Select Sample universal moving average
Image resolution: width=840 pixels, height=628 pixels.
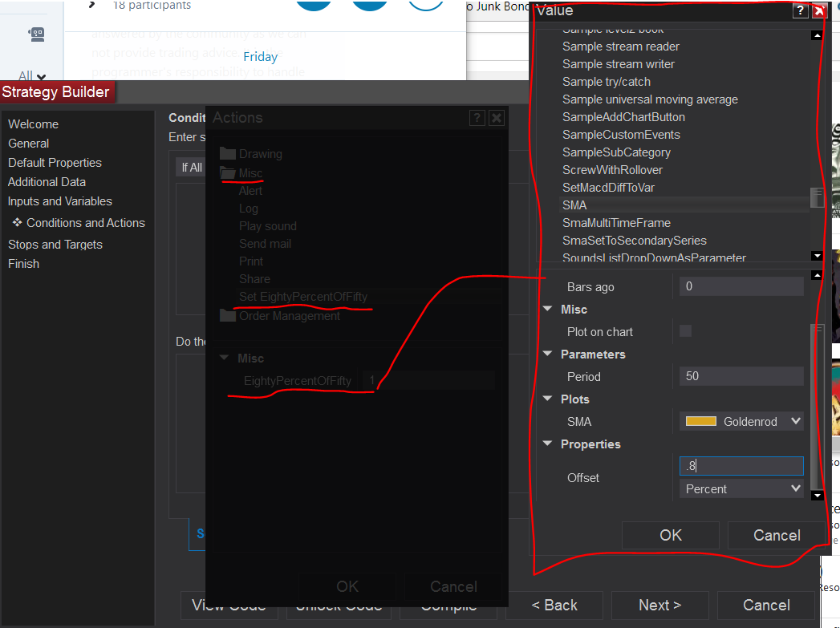tap(650, 99)
